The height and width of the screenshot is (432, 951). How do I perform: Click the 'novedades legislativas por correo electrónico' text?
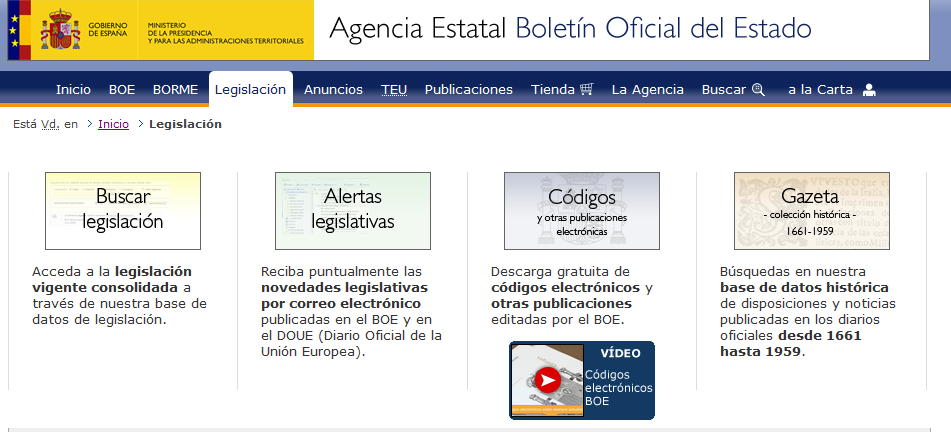click(344, 295)
